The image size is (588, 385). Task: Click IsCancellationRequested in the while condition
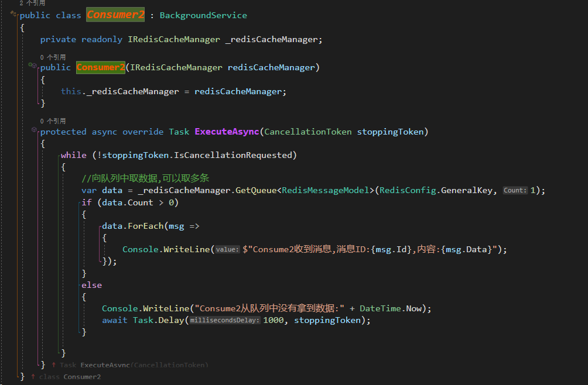[x=233, y=155]
